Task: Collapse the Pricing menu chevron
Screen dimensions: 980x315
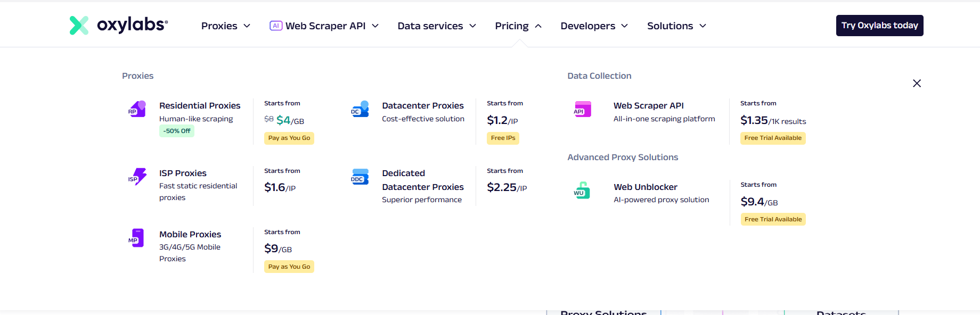Action: point(538,26)
